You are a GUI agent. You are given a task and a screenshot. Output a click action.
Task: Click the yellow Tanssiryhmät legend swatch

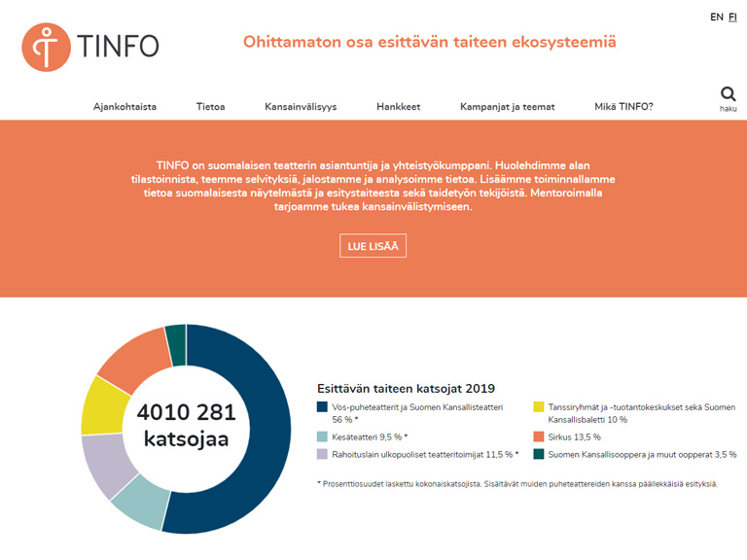[539, 408]
